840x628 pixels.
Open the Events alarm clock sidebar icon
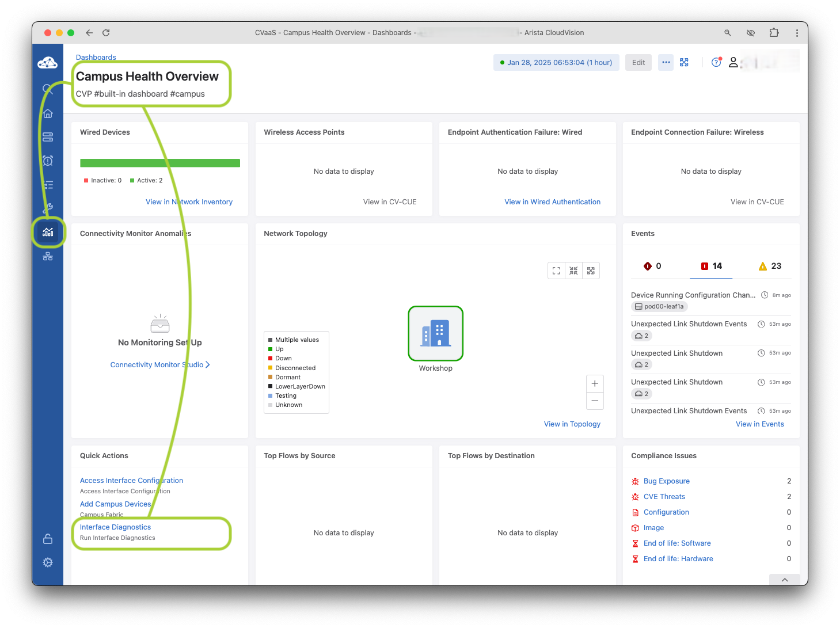click(48, 161)
